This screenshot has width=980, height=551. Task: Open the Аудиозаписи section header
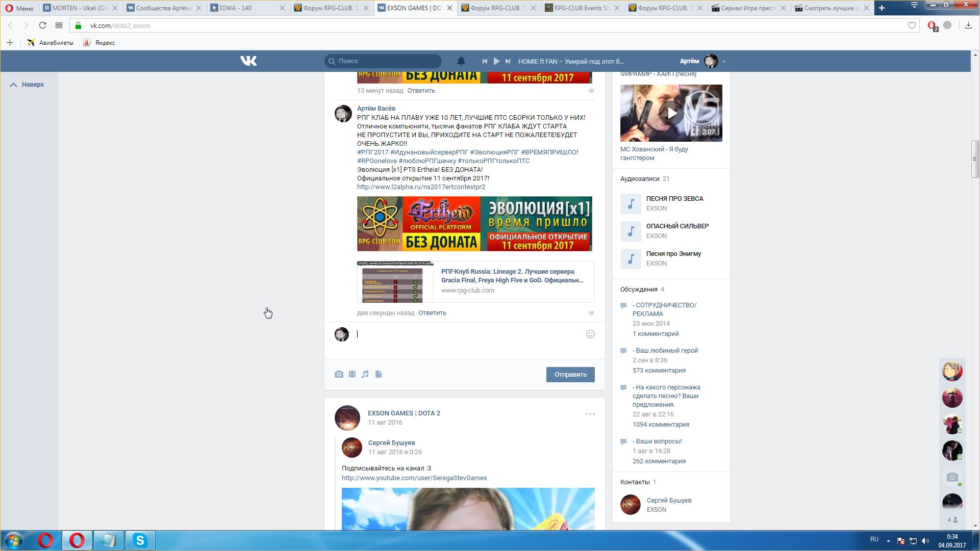point(645,179)
